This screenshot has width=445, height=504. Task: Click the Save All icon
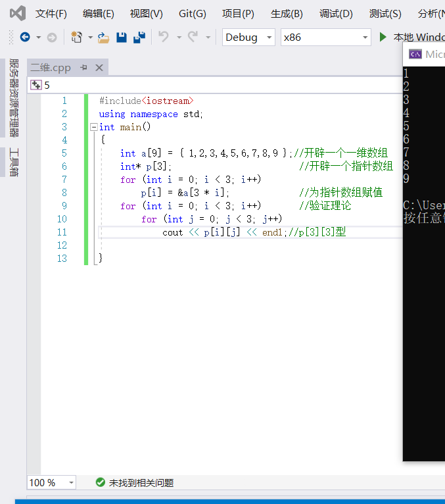pyautogui.click(x=139, y=38)
